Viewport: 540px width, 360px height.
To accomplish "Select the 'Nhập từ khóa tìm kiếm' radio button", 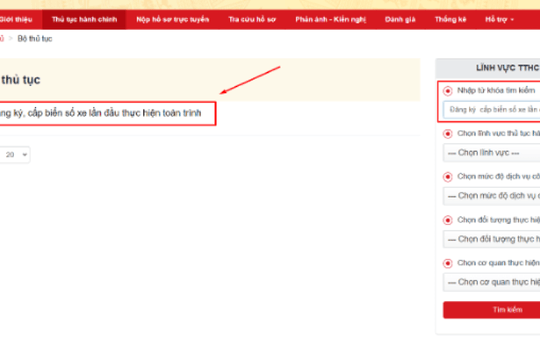I will (x=447, y=91).
